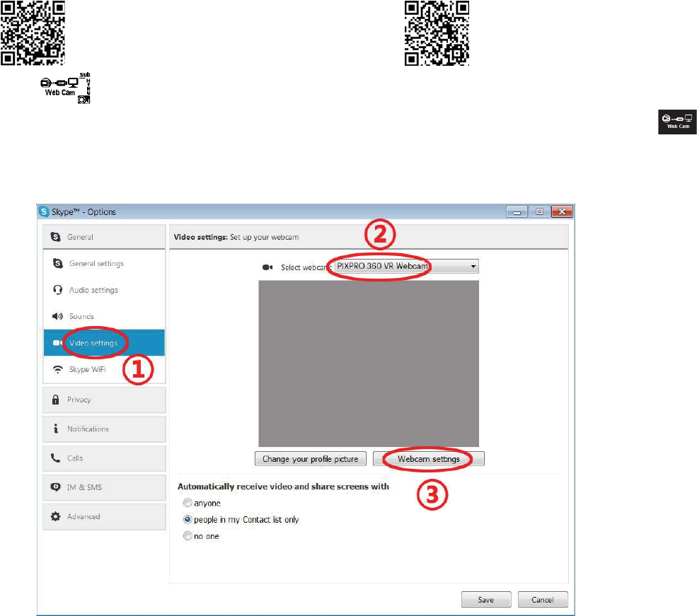Click the Automatically receive video heading text
This screenshot has height=616, width=697.
[x=283, y=487]
